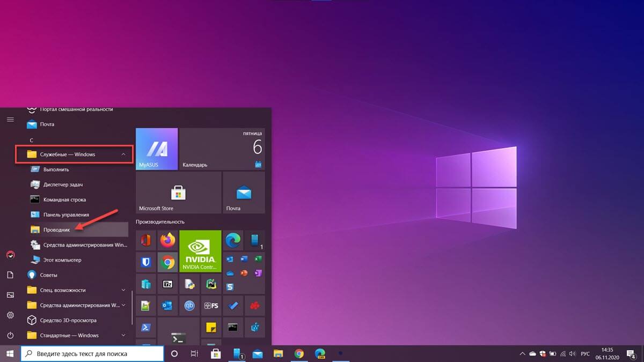
Task: Launch Firefox from the Start tiles
Action: click(168, 241)
